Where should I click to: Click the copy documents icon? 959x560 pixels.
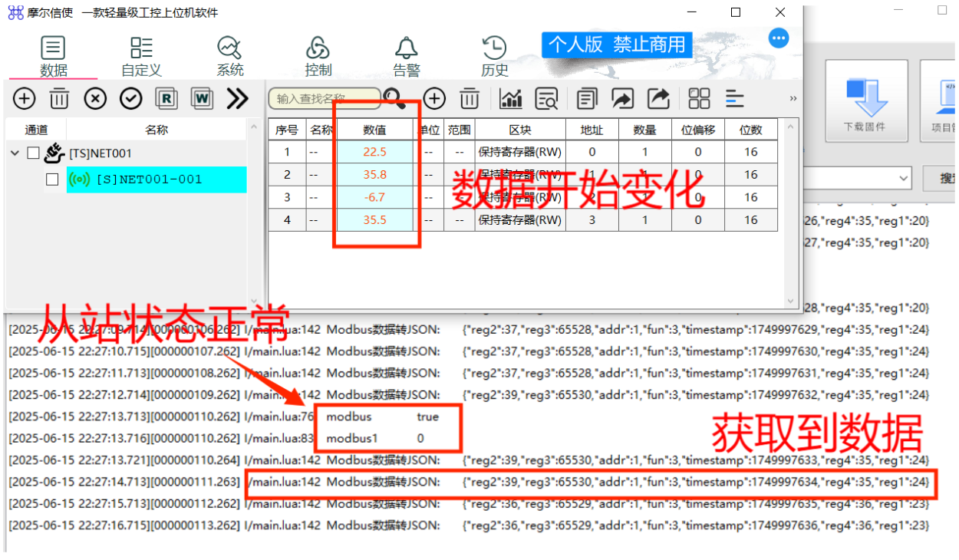[x=587, y=98]
